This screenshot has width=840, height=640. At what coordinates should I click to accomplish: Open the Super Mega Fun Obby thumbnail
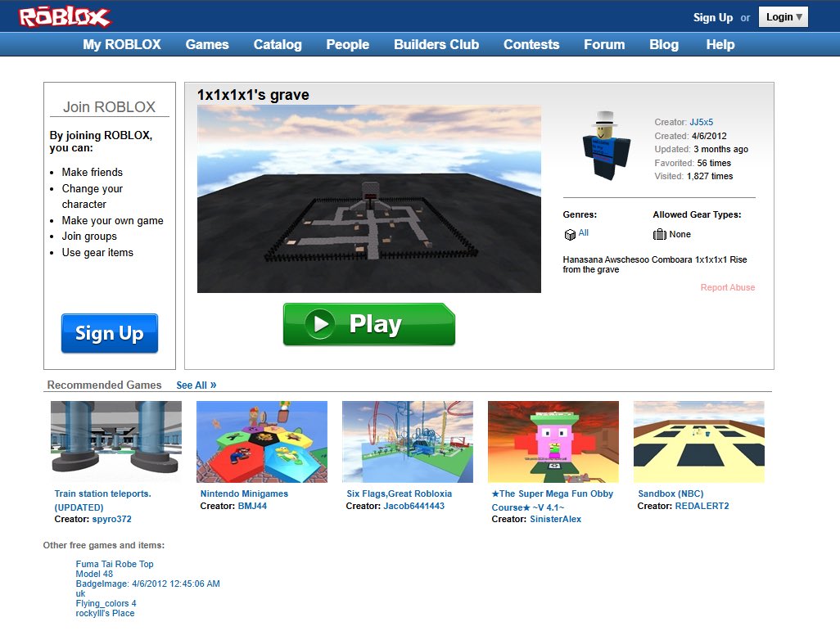(x=553, y=442)
